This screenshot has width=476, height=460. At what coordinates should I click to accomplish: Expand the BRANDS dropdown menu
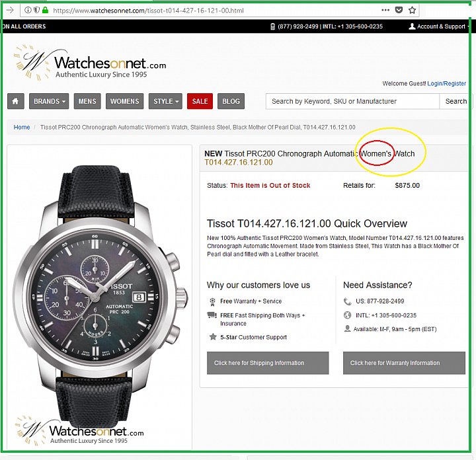point(49,101)
